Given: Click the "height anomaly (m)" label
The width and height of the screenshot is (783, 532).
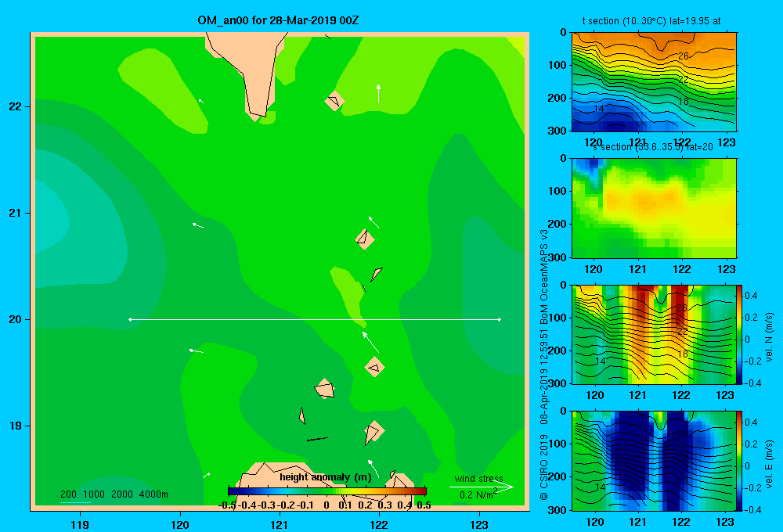Looking at the screenshot, I should click(326, 477).
